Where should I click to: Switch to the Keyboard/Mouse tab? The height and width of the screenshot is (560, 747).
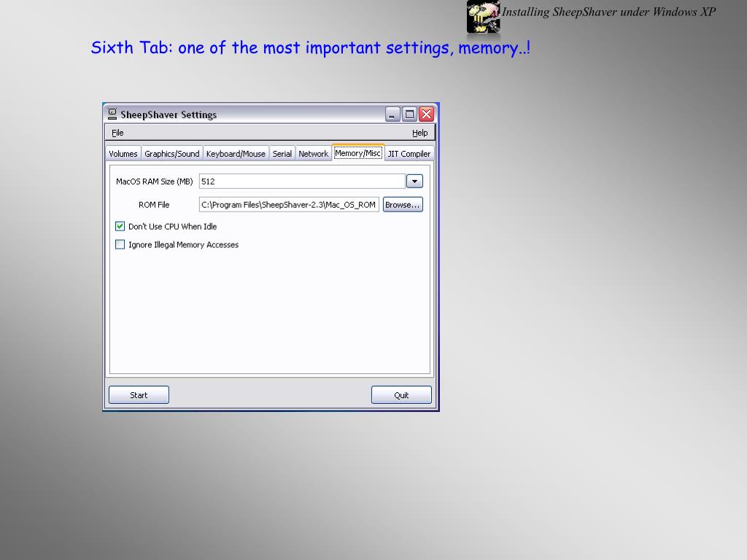tap(236, 154)
